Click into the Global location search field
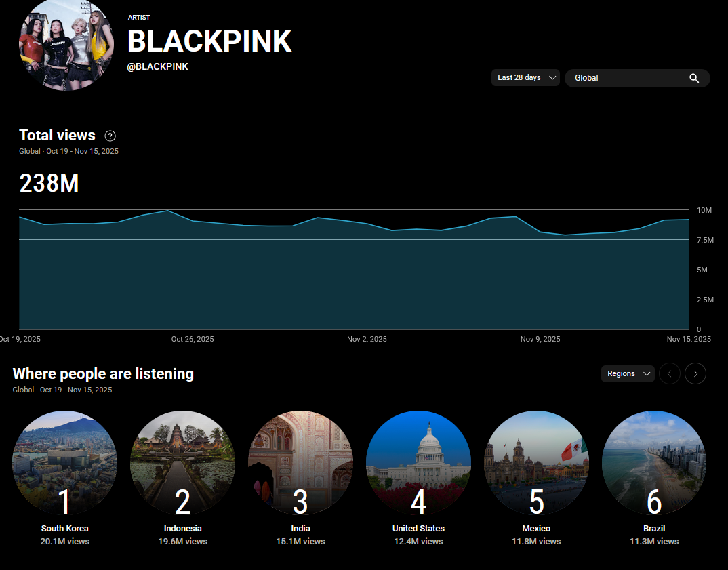The height and width of the screenshot is (570, 728). click(637, 78)
